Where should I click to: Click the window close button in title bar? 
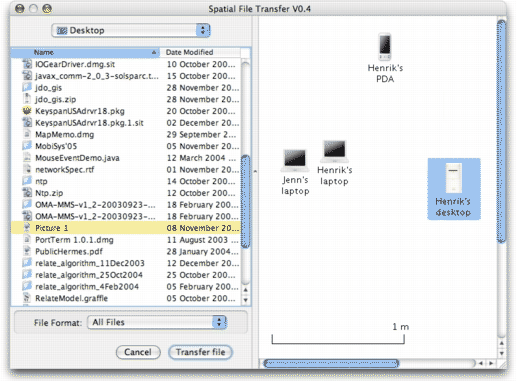point(20,8)
